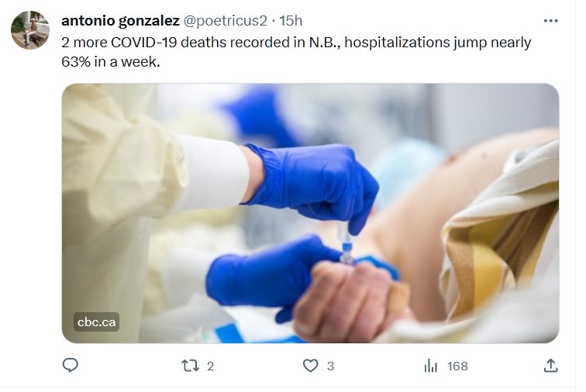Open the @poetricus2 handle link

pos(236,20)
